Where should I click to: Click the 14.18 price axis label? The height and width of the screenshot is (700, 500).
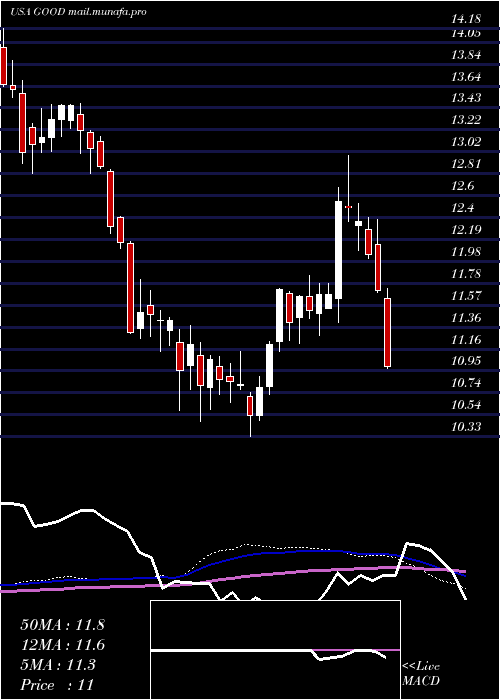(466, 19)
